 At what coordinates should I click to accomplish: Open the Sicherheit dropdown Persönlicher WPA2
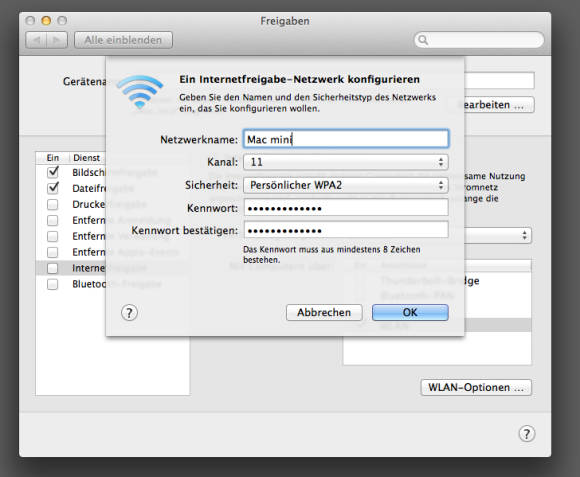(345, 185)
